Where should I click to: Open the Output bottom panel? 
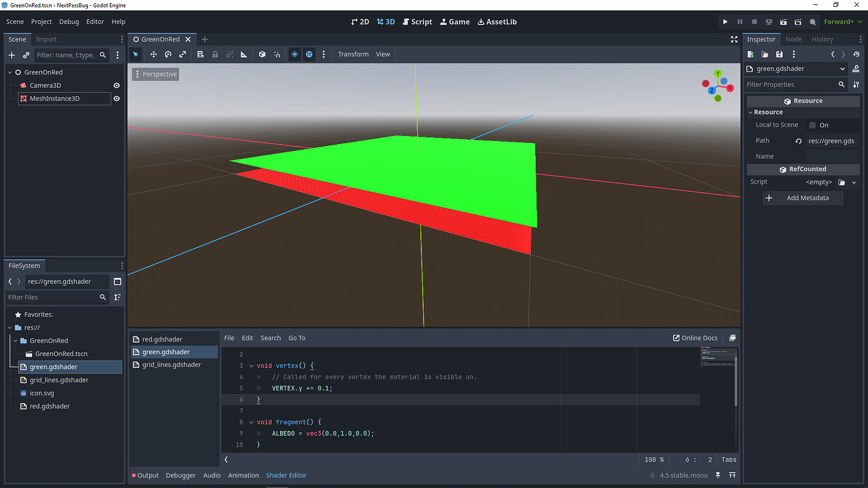click(145, 475)
